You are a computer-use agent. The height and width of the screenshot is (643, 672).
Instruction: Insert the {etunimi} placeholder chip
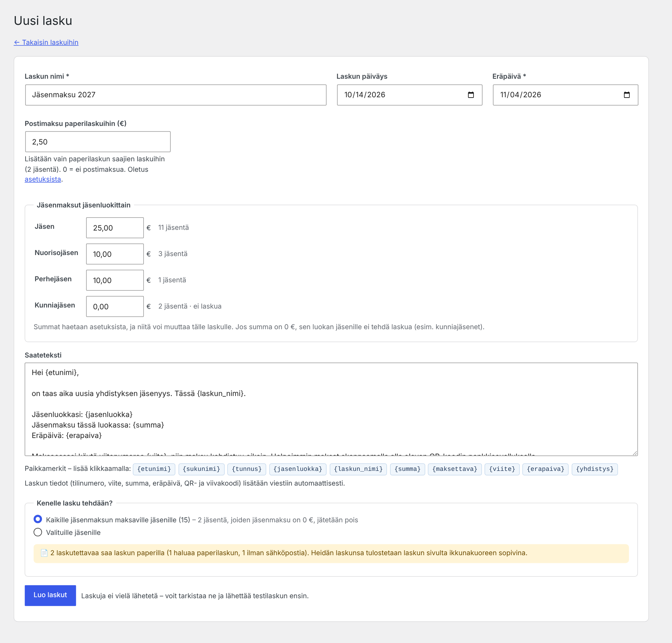click(154, 469)
